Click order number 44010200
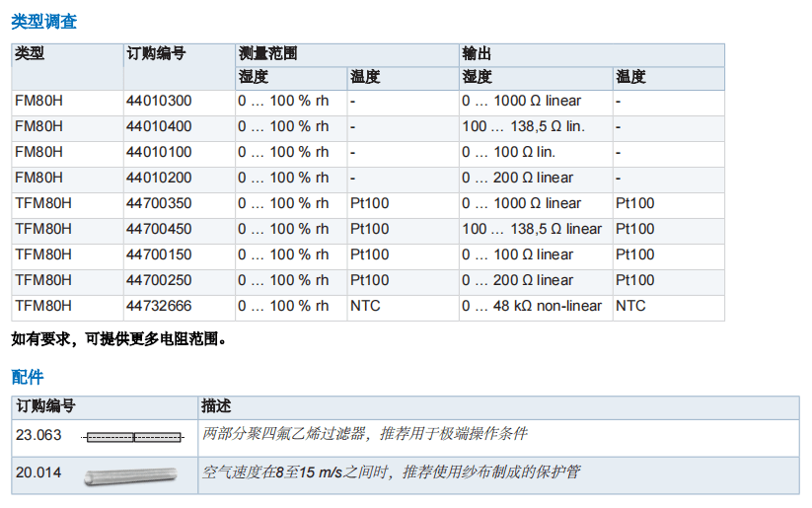Screen dimensions: 812x508 [159, 178]
